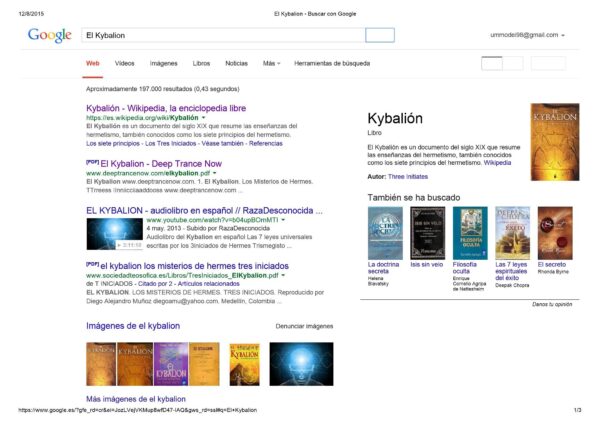The width and height of the screenshot is (600, 424).
Task: Click the Filosofía oculta book cover
Action: click(470, 233)
